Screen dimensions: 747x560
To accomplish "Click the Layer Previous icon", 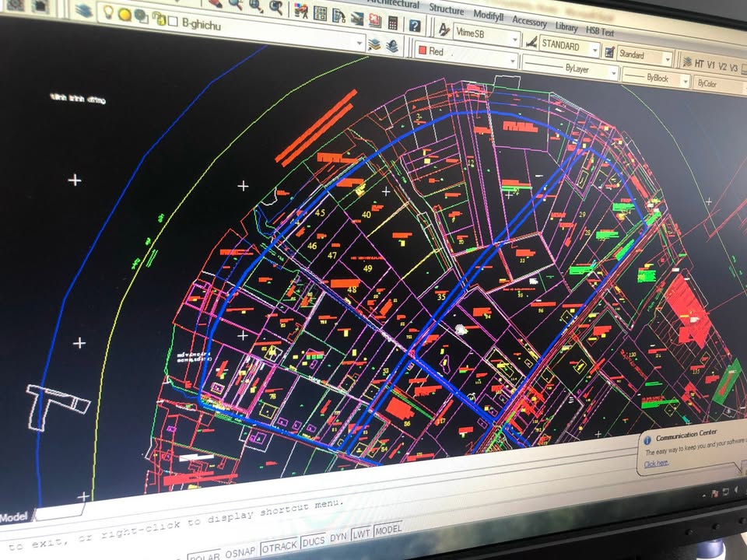I will tap(392, 45).
